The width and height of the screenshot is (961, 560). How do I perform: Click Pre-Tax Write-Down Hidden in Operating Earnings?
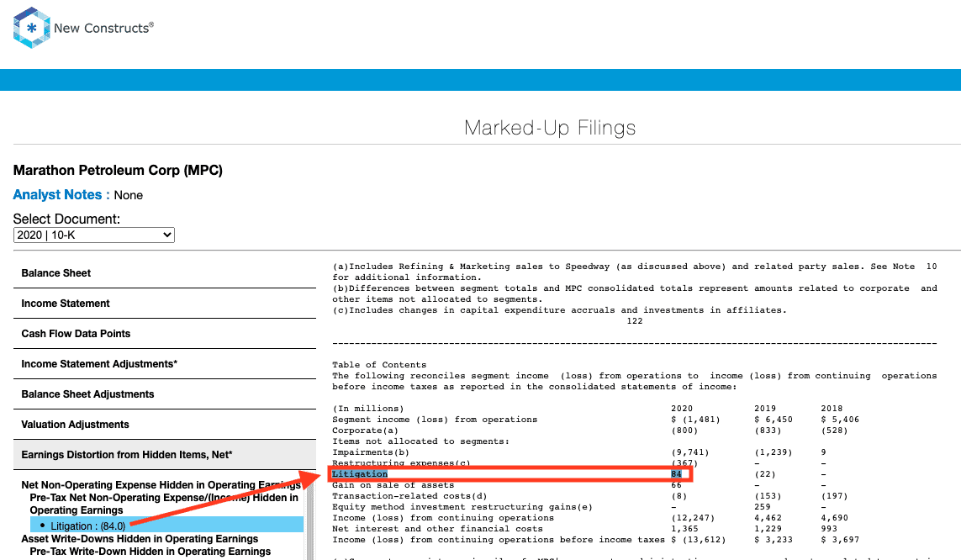(x=150, y=552)
